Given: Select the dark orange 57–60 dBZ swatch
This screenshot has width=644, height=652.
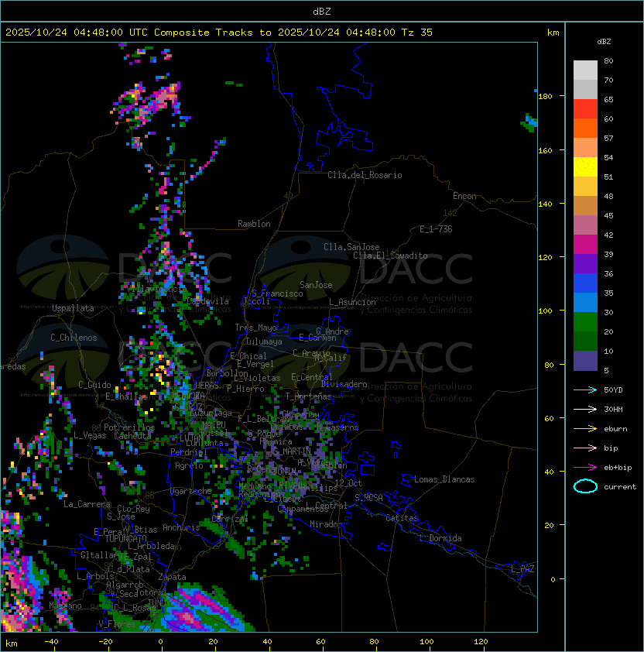Looking at the screenshot, I should [x=585, y=129].
